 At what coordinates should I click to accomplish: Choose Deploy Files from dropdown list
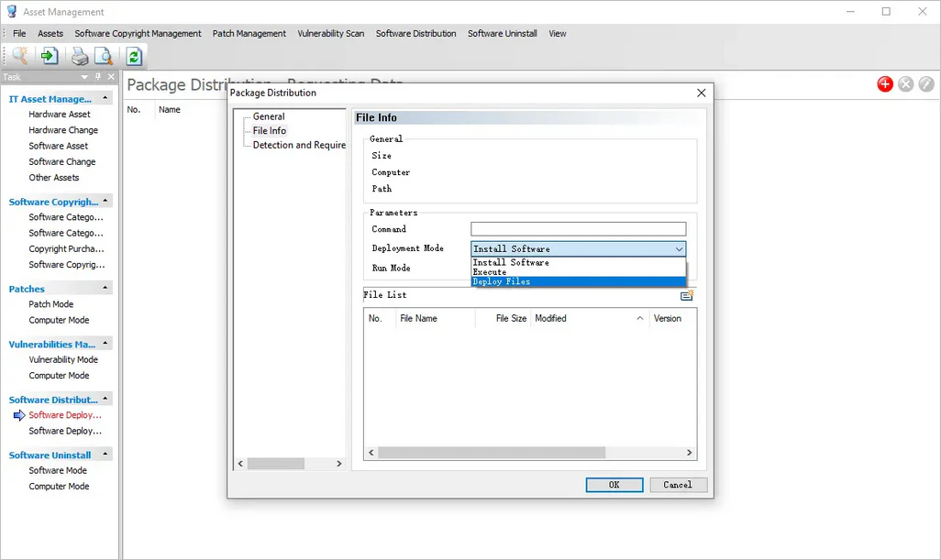click(x=579, y=281)
